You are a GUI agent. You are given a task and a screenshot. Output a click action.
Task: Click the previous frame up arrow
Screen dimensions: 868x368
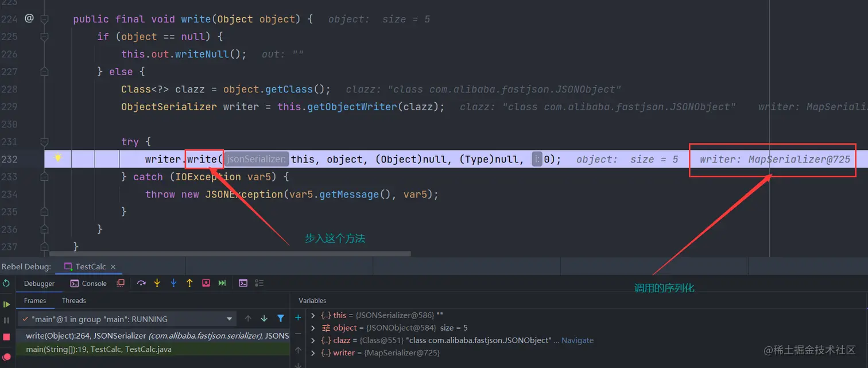tap(248, 319)
